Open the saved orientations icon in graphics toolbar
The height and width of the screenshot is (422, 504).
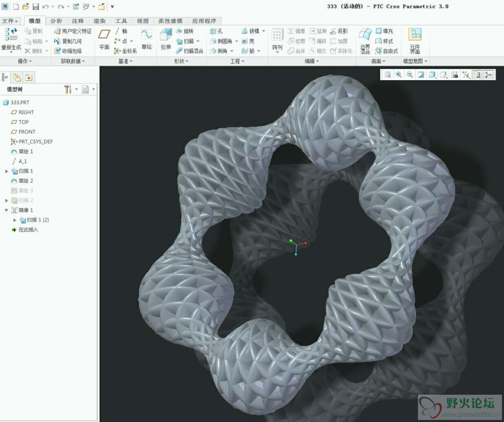(x=443, y=75)
